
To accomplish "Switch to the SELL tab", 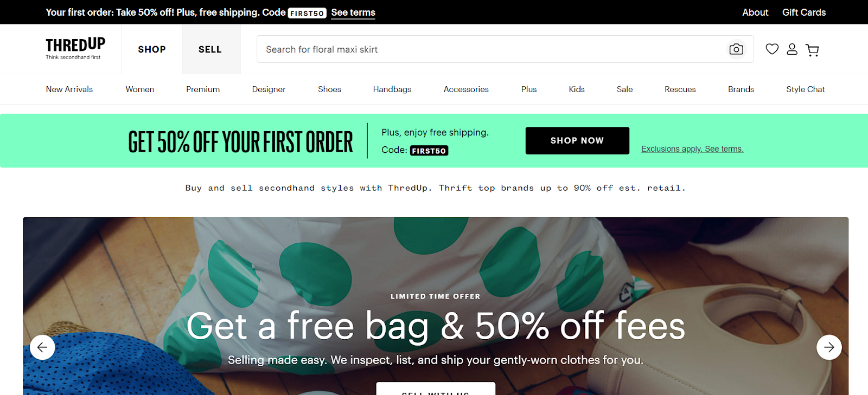I will [x=210, y=49].
